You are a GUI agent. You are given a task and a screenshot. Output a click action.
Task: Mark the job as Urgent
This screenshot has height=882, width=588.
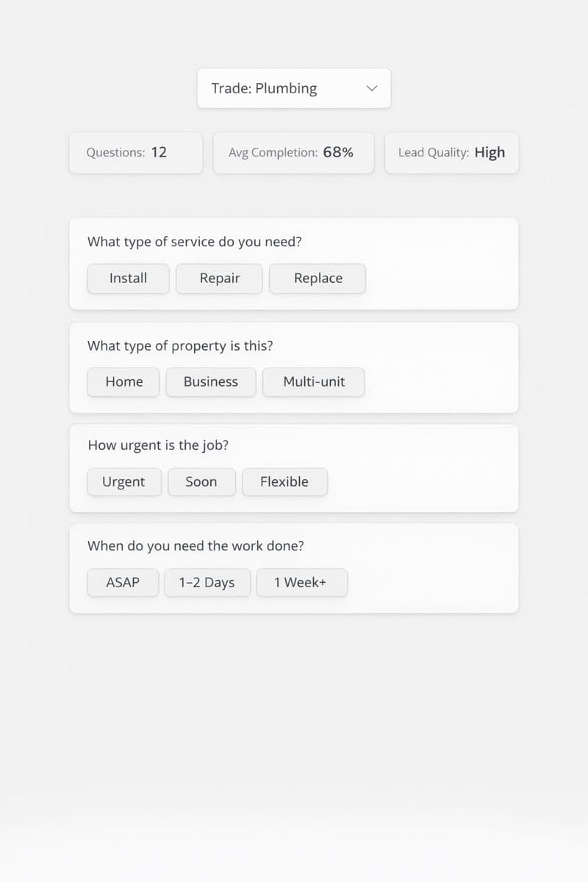coord(124,482)
